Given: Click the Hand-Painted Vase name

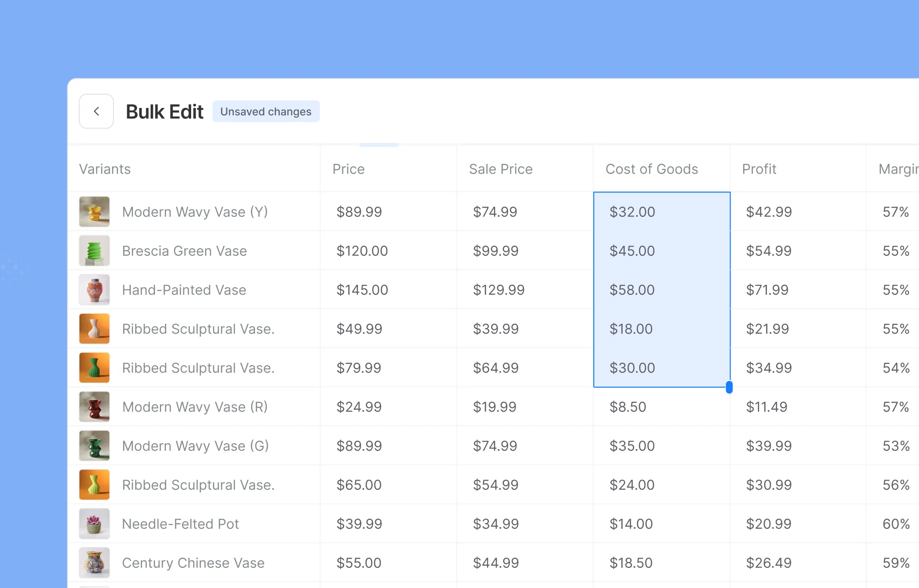Looking at the screenshot, I should pos(184,290).
